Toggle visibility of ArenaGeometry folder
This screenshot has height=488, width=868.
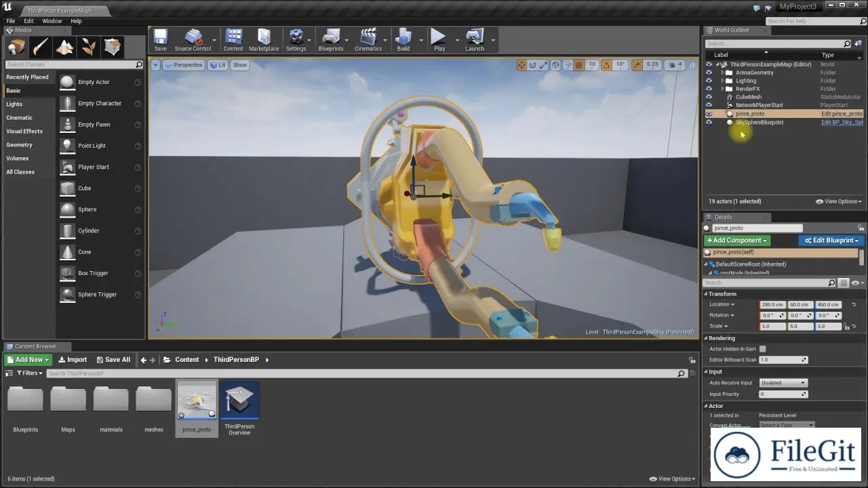[709, 73]
